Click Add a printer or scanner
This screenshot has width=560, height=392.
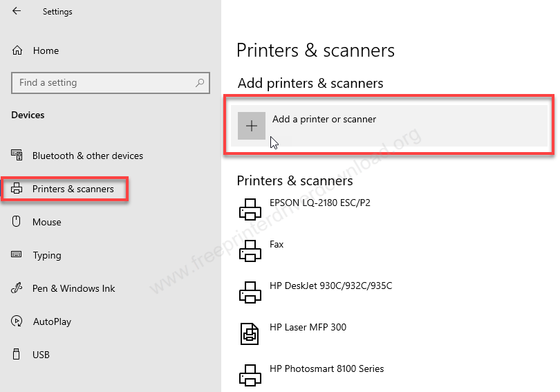[x=324, y=120]
